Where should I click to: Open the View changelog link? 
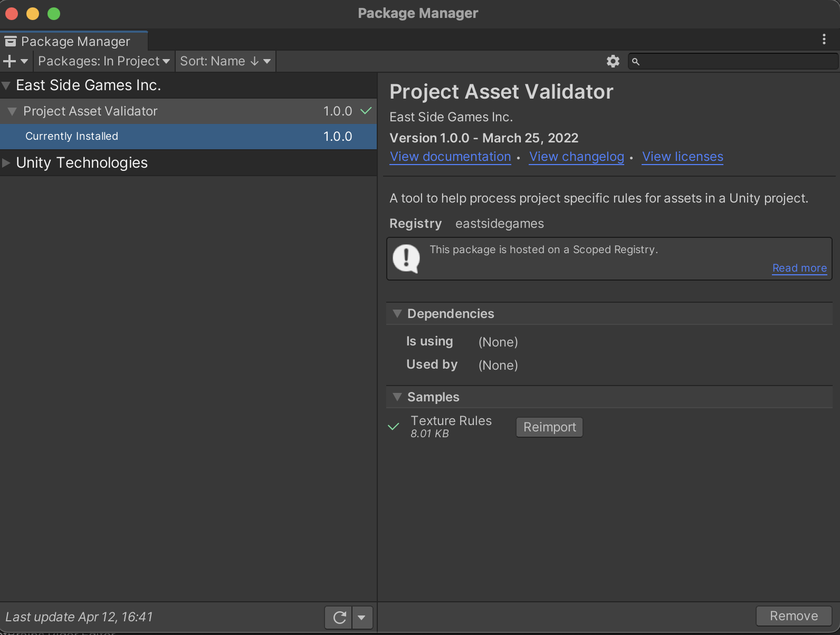coord(577,157)
